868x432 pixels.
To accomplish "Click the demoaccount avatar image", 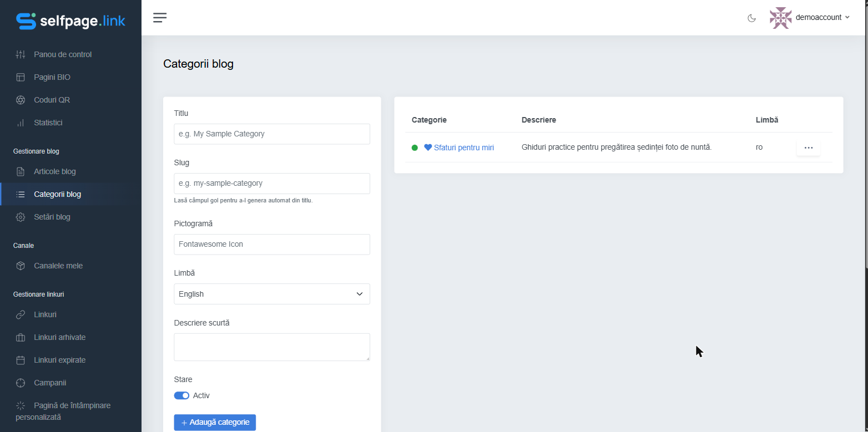I will [781, 18].
